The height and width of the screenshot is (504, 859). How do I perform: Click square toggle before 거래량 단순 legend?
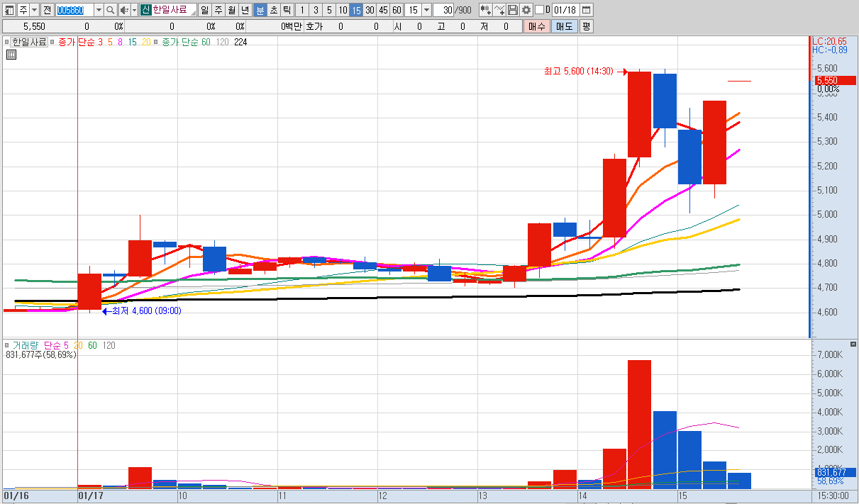tap(6, 345)
